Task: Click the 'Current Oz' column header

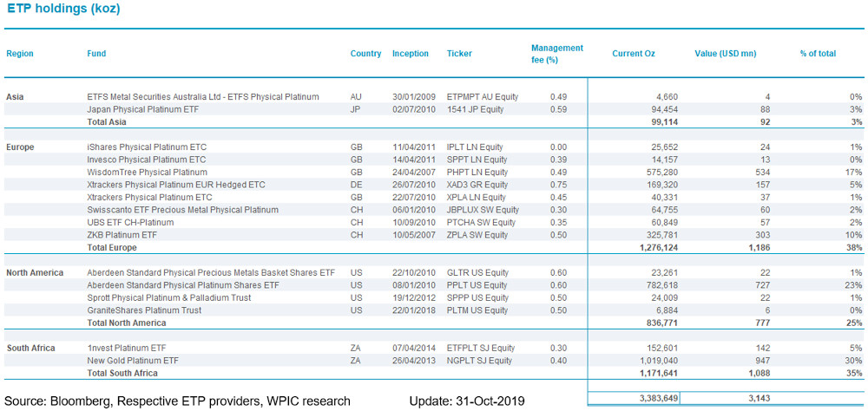Action: point(634,54)
